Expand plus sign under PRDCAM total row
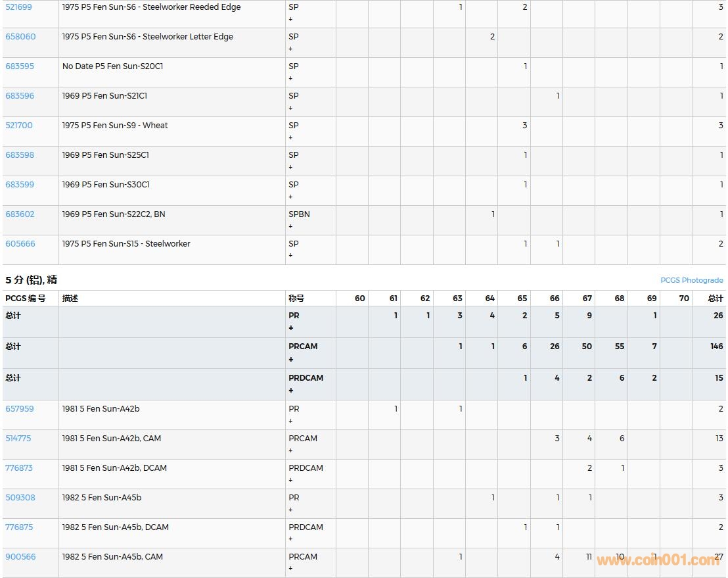The image size is (728, 578). (x=291, y=391)
